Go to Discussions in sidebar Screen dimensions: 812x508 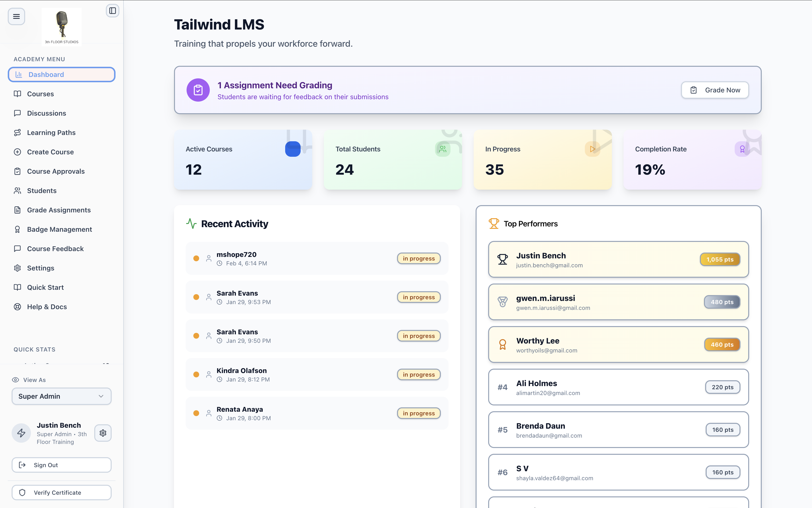pos(62,113)
